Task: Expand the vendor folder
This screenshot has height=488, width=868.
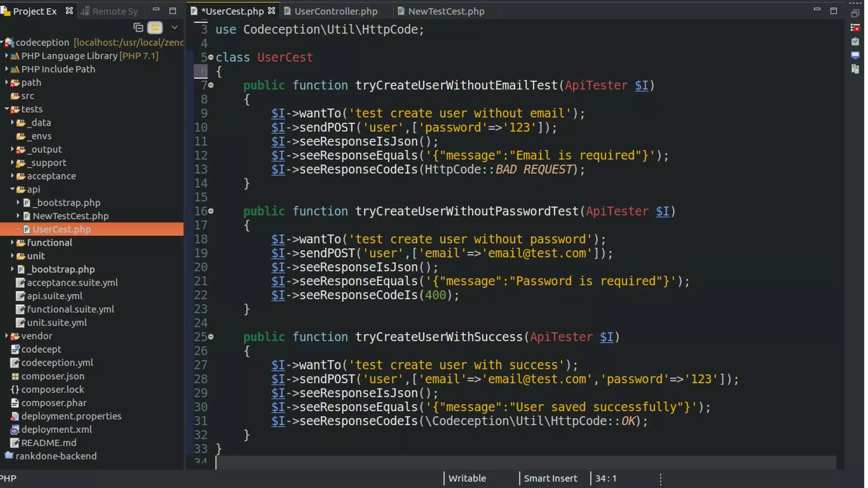Action: click(7, 335)
